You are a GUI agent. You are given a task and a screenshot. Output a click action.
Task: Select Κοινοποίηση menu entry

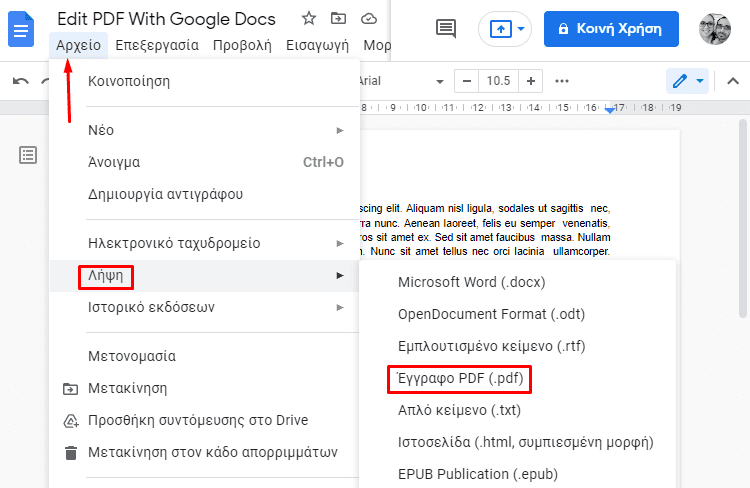(205, 81)
